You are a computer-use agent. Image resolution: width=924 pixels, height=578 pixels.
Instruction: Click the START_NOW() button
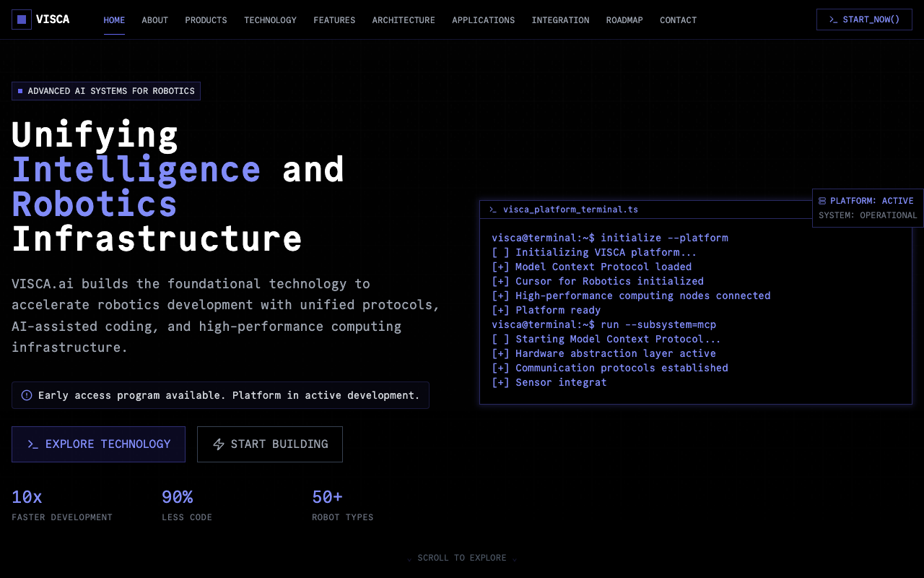[x=864, y=20]
